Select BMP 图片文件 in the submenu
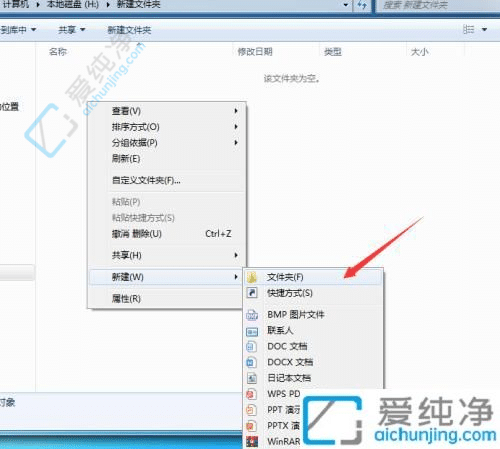Screen dimensions: 500x449 313,315
